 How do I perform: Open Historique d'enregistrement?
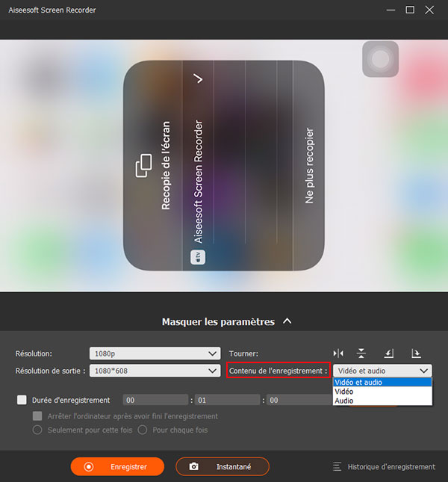(391, 466)
